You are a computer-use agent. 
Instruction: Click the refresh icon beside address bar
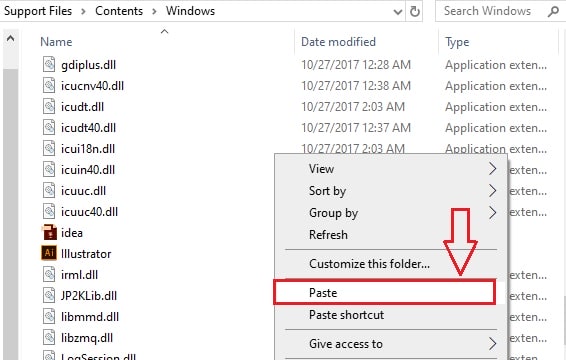(415, 11)
